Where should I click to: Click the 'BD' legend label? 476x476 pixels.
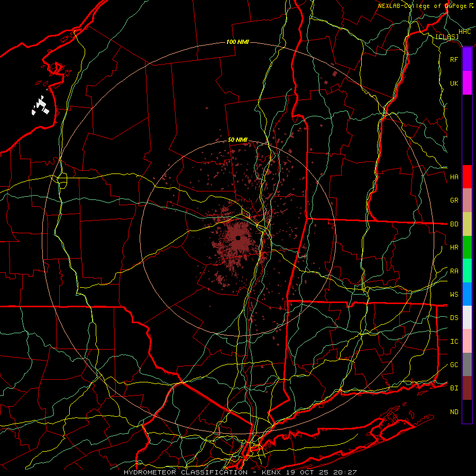(x=454, y=224)
